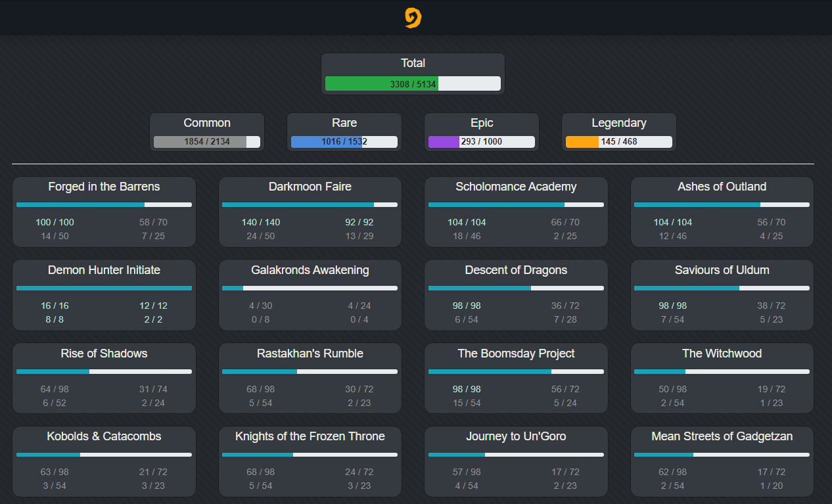Select the Epic rarity panel
Screen dimensions: 832x504
coord(481,131)
